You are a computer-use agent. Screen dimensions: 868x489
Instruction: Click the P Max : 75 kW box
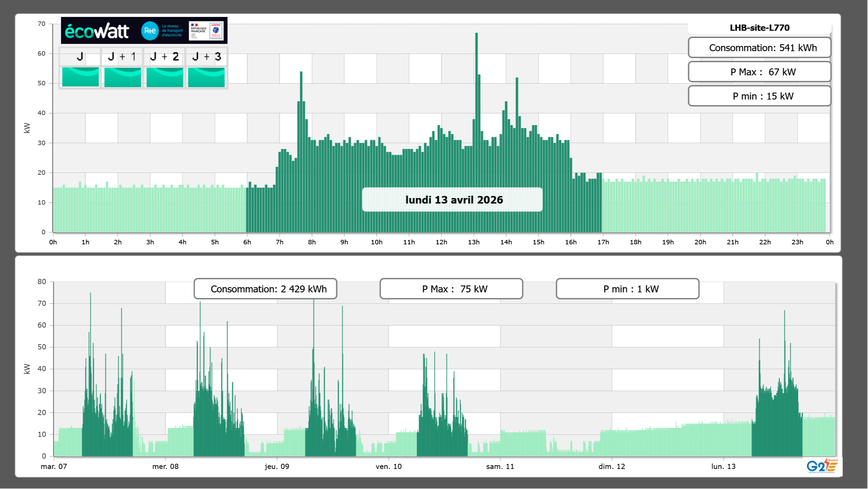451,289
